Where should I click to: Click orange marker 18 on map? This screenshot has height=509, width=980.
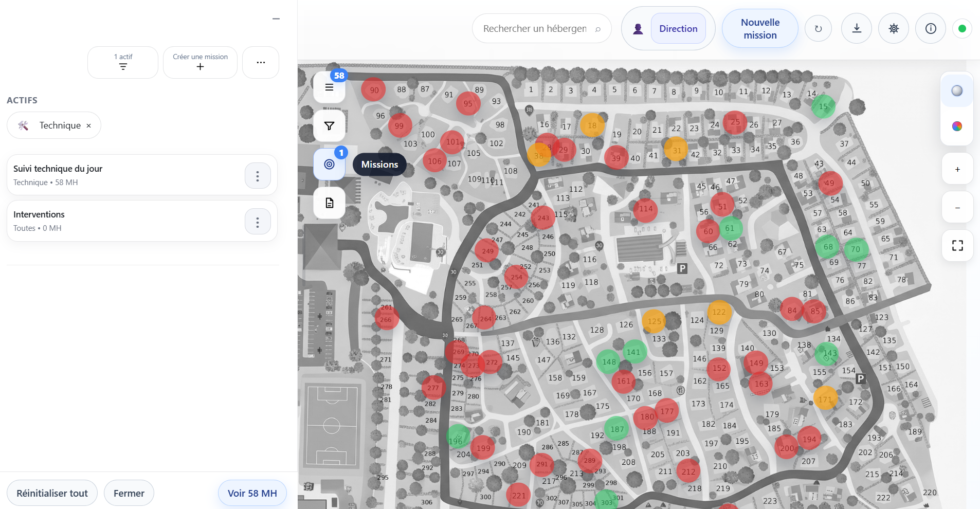(x=592, y=125)
